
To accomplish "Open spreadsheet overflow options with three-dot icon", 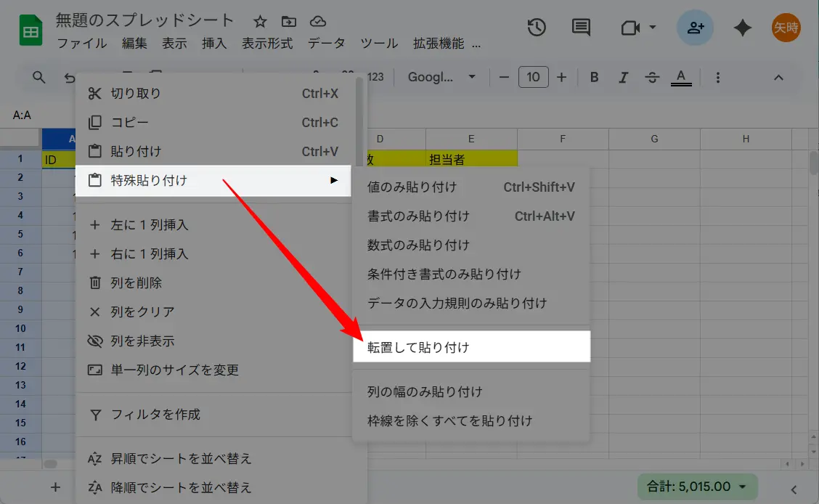I will [x=717, y=77].
